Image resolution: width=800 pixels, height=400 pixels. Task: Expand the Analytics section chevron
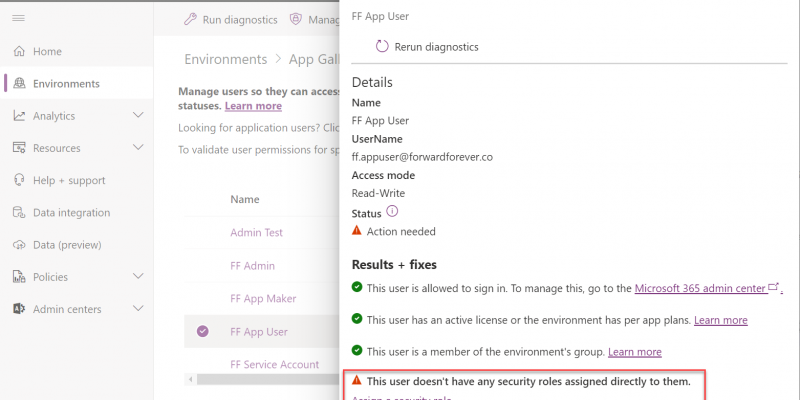pyautogui.click(x=139, y=116)
